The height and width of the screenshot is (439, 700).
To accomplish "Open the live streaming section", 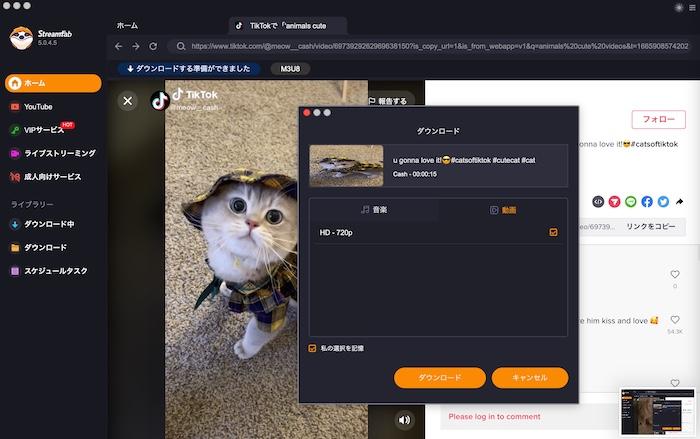I will point(53,153).
